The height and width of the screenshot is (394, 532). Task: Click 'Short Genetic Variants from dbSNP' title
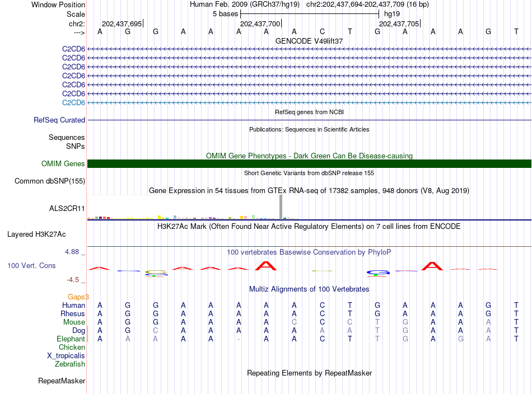(x=309, y=173)
